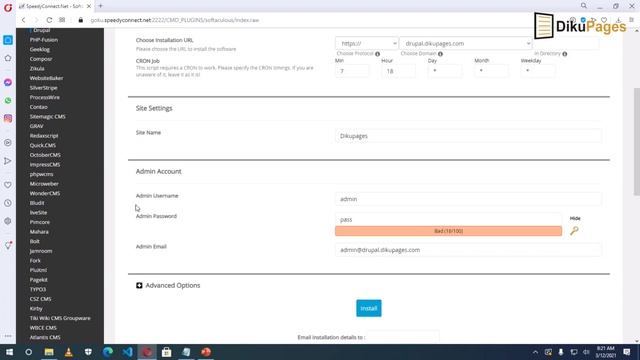
Task: Open Drupal in the sidebar list
Action: (x=42, y=30)
